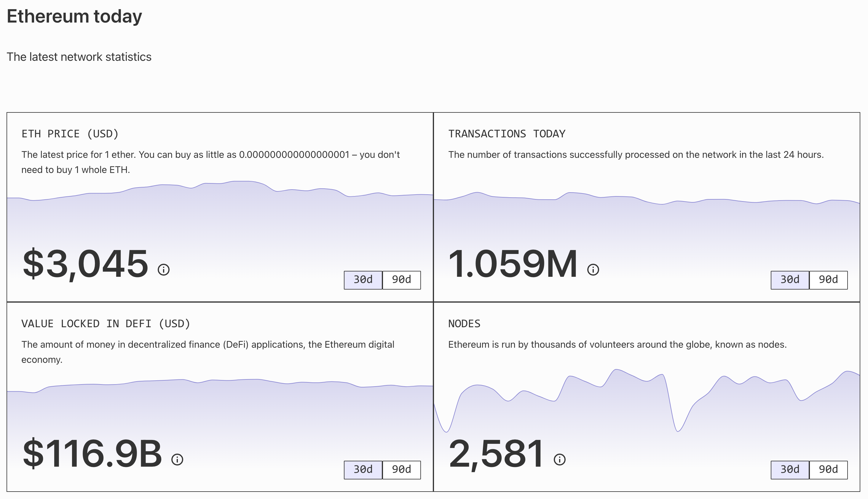Open the info icon beside 1.059M transactions
Screen dimensions: 868x499
593,270
